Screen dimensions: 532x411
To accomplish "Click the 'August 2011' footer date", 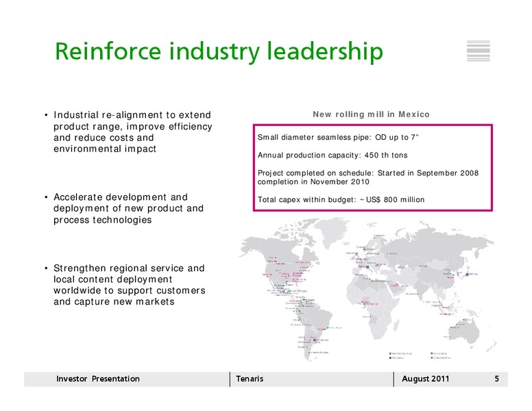I will click(x=425, y=379).
